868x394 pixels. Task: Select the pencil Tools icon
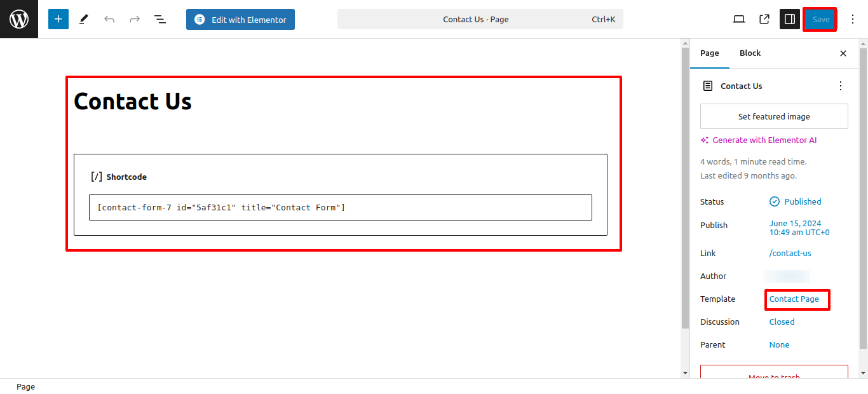pyautogui.click(x=84, y=19)
